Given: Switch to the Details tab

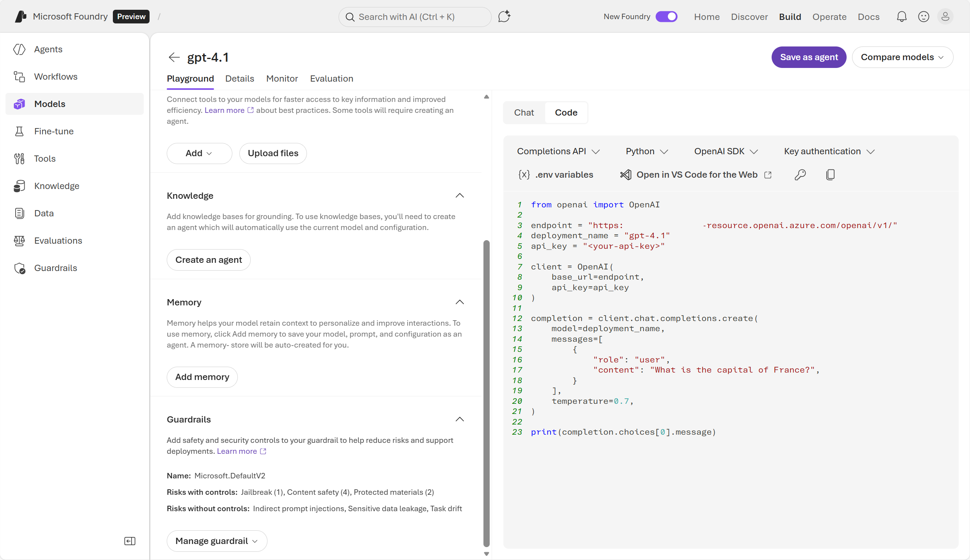Looking at the screenshot, I should click(x=239, y=78).
